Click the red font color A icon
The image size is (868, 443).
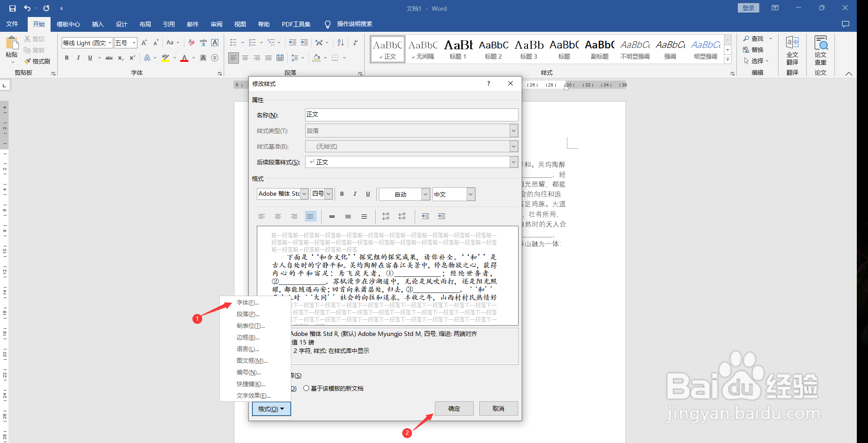184,58
